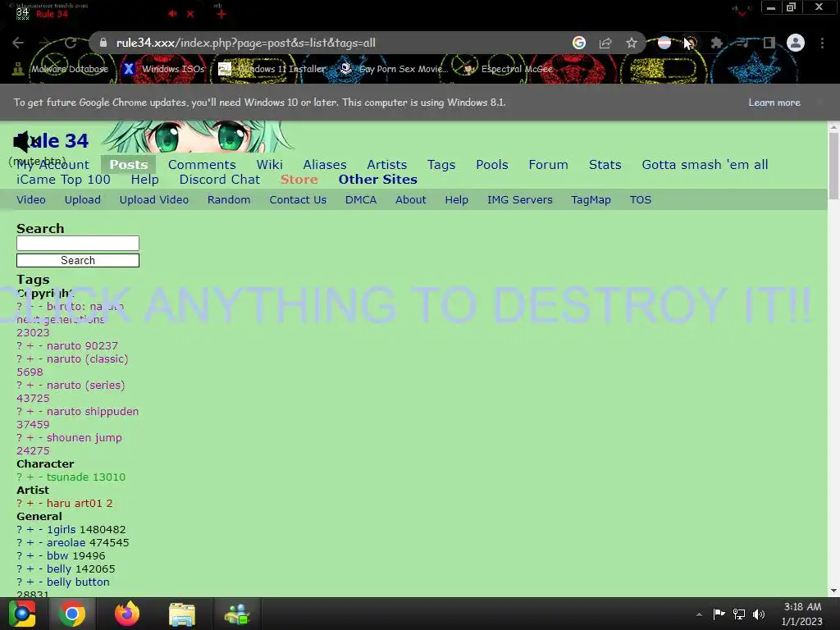Bookmark this page with the star icon

tap(632, 43)
